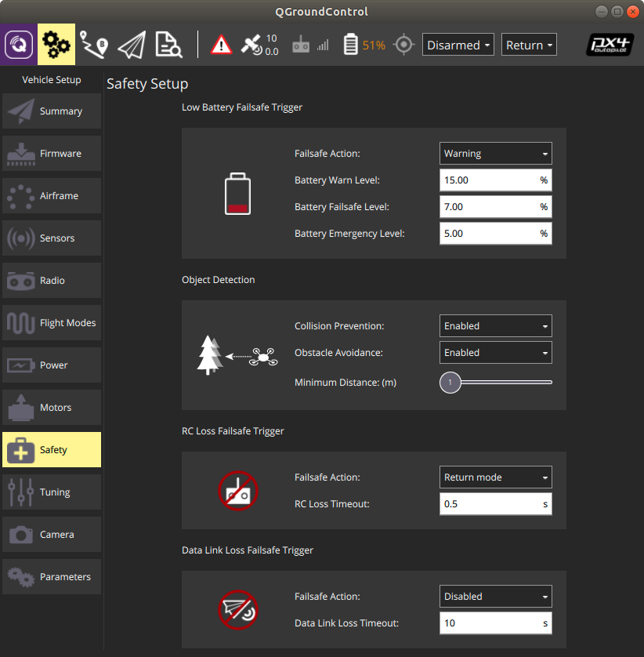Click the RC loss crossed-out transmitter icon

(238, 491)
